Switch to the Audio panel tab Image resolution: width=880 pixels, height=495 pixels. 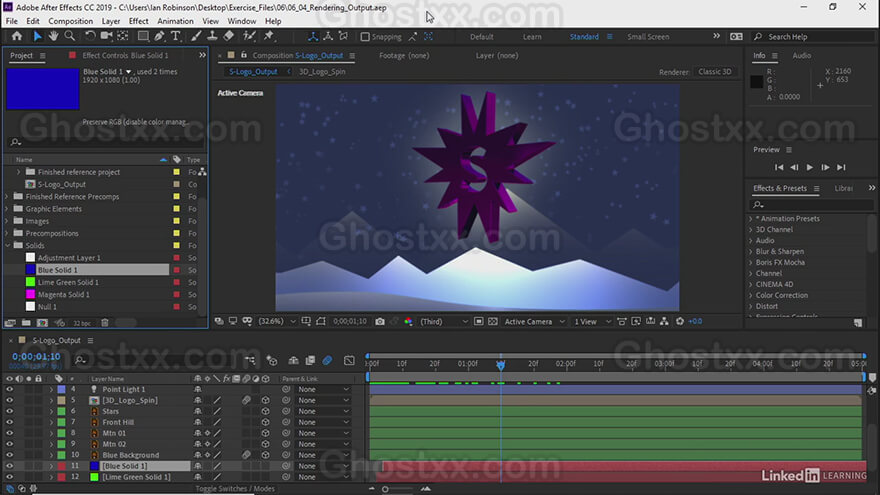tap(801, 56)
